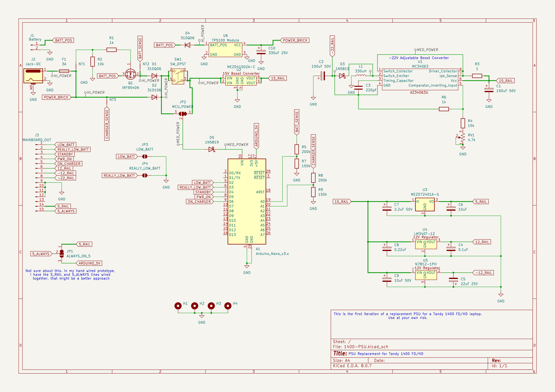Select the U5 N7812-1PH regulator block
The image size is (555, 392).
(426, 275)
